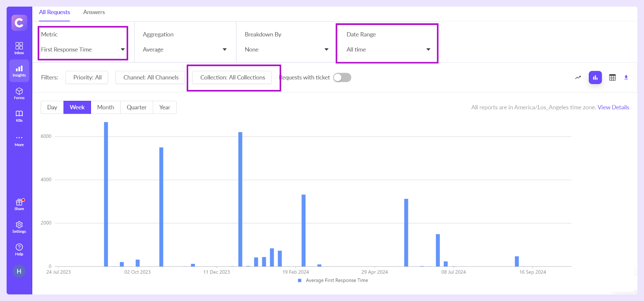This screenshot has width=644, height=301.
Task: Open the Date Range dropdown
Action: [x=389, y=49]
